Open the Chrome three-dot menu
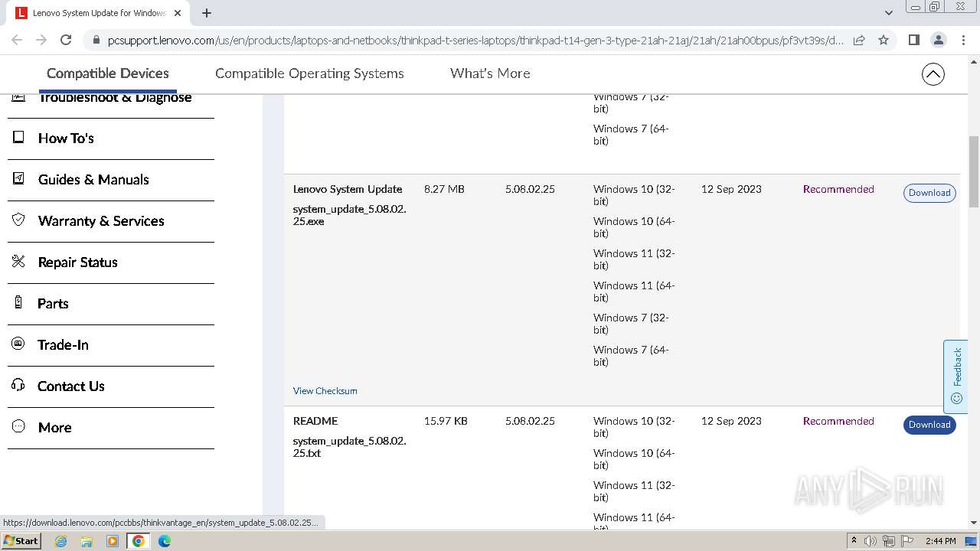Image resolution: width=980 pixels, height=551 pixels. click(x=963, y=40)
